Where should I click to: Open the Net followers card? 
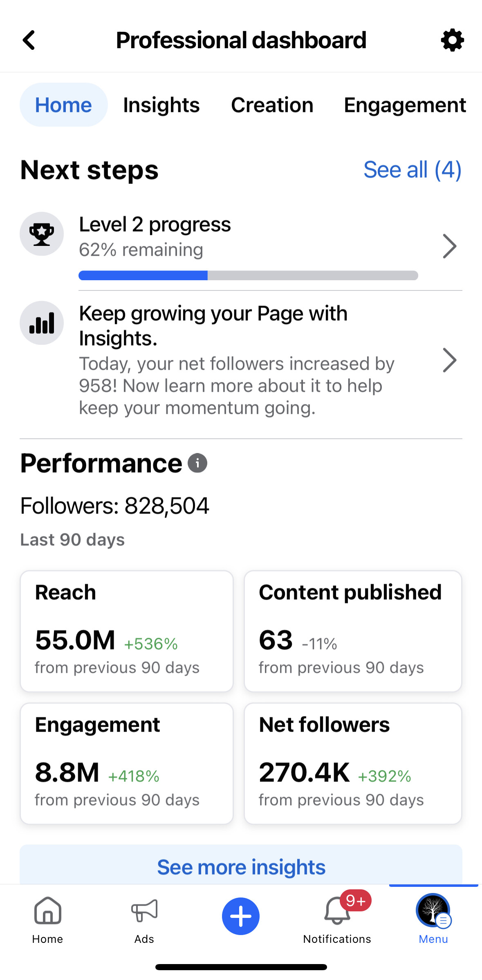click(x=353, y=763)
